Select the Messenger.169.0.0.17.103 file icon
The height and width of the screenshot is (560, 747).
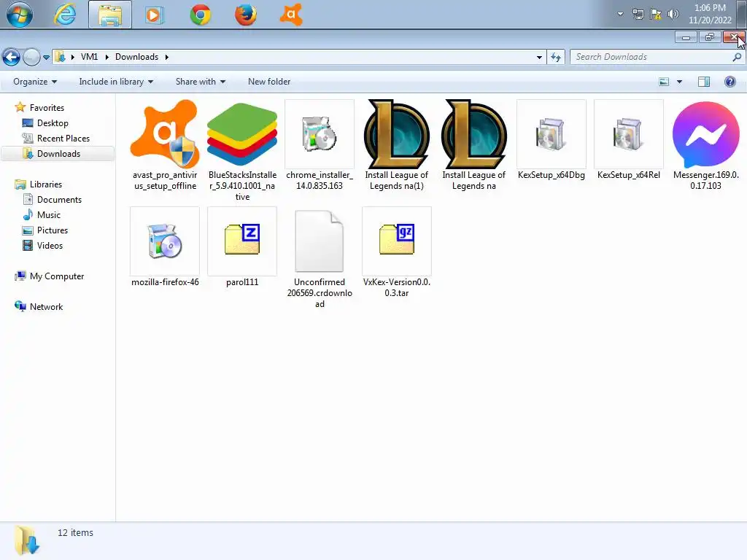click(705, 134)
